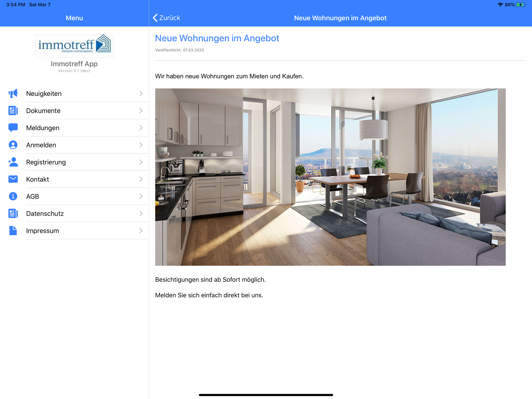The image size is (532, 399).
Task: Click the 'Veröffentlicht: 07.03.2020' date text
Action: [179, 50]
